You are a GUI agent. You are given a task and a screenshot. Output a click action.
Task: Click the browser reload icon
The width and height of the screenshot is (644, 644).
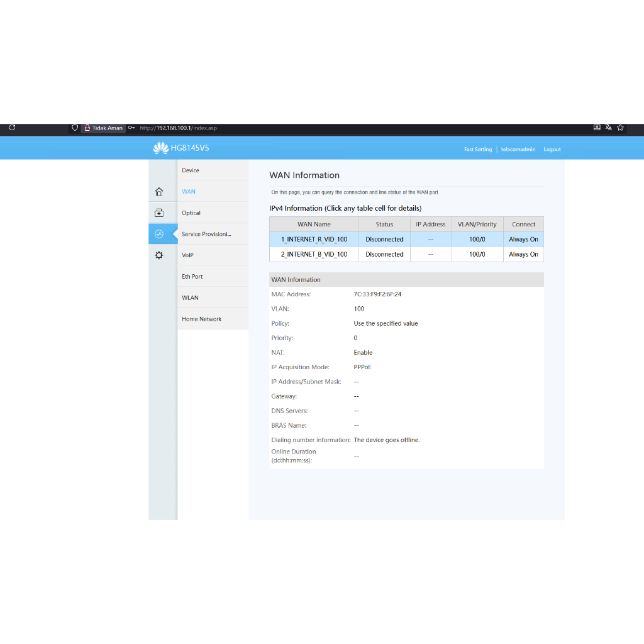point(12,128)
